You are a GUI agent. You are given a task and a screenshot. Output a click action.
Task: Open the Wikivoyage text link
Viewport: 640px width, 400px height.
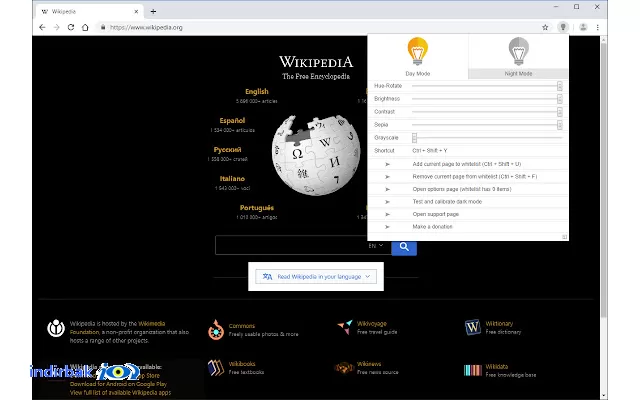click(371, 324)
